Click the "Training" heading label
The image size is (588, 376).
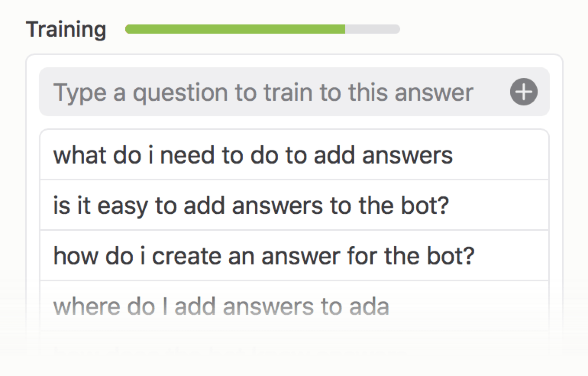(66, 30)
